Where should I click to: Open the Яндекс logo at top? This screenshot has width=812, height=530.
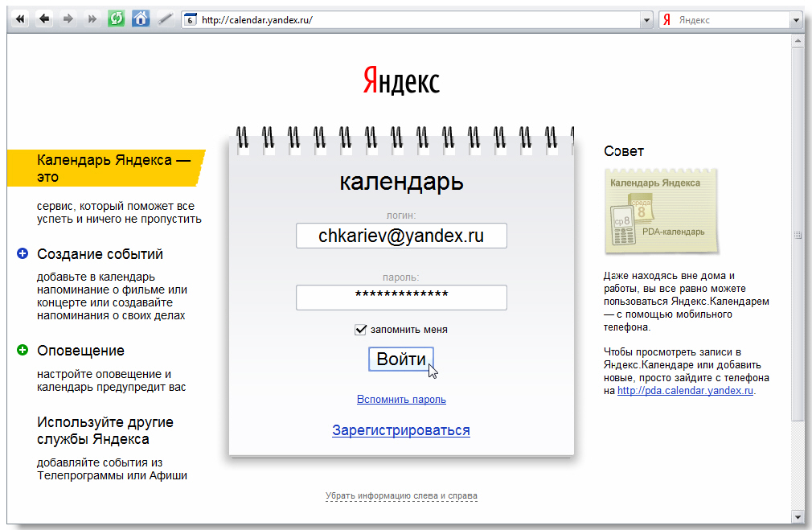pos(401,80)
